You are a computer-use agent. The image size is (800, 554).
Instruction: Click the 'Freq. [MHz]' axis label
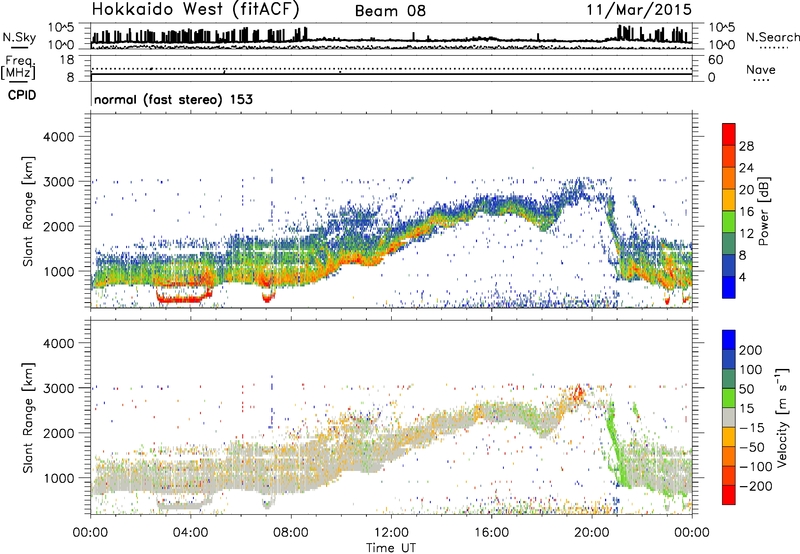pyautogui.click(x=19, y=67)
